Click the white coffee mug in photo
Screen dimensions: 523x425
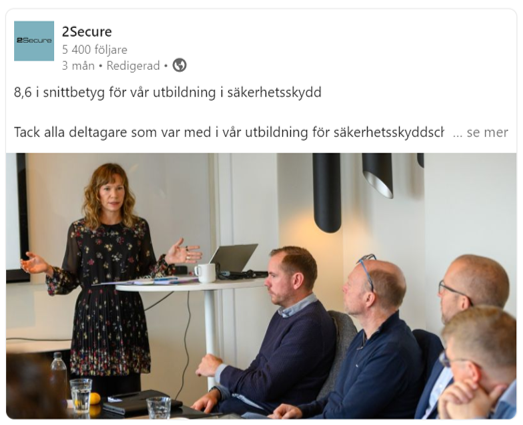[x=205, y=273]
